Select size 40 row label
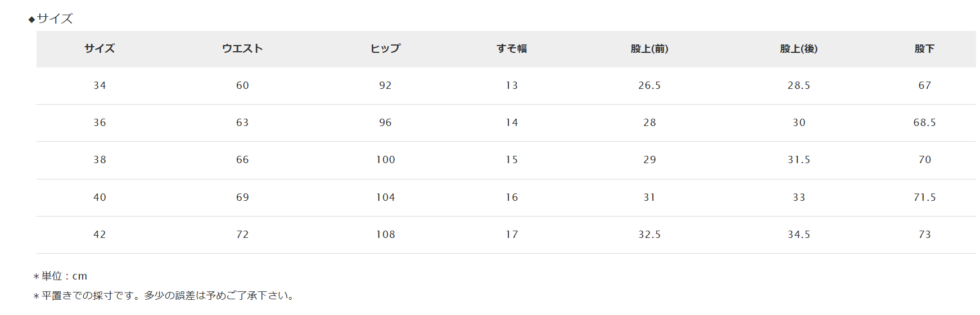Screen dimensions: 980x315 [x=100, y=197]
